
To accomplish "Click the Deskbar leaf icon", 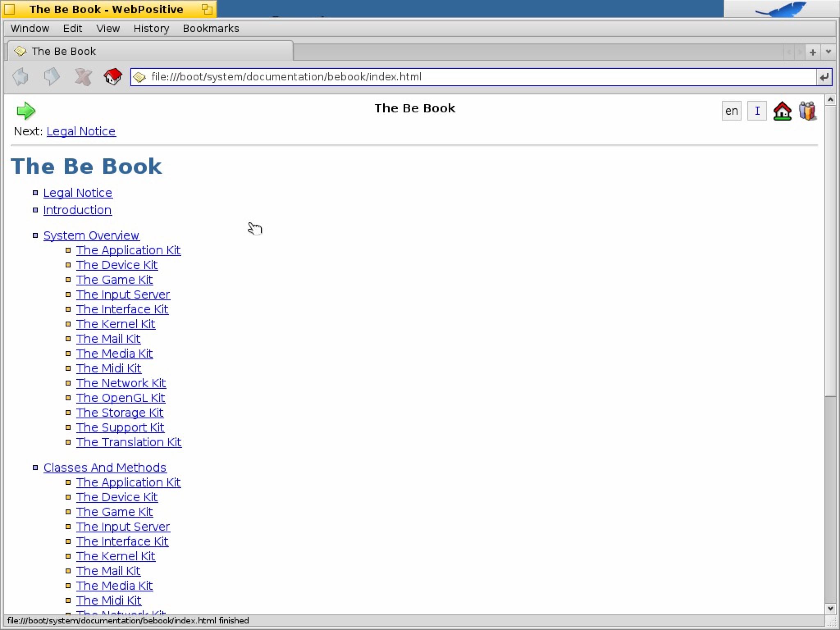I will pos(782,9).
